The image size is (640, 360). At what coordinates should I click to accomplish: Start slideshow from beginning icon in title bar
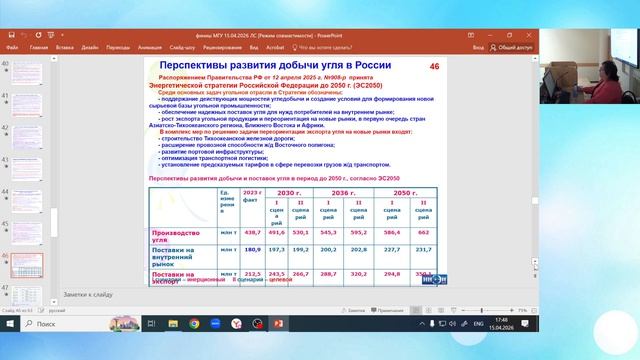(51, 35)
